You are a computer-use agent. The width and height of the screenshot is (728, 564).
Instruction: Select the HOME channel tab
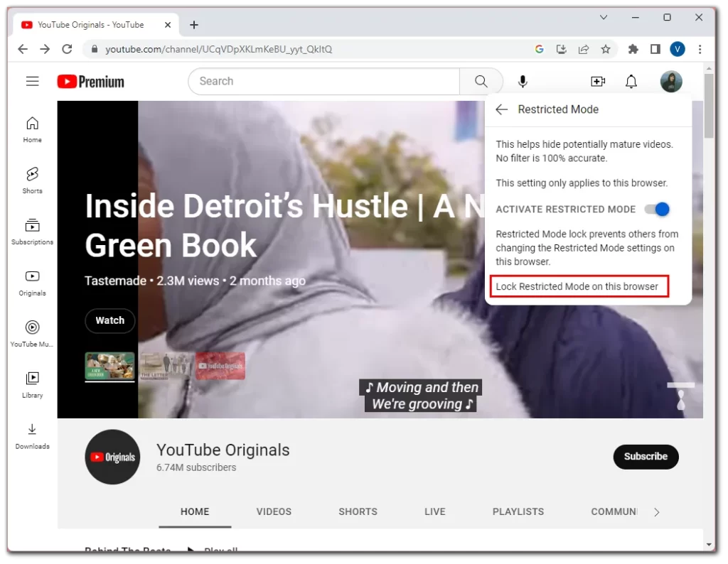(195, 511)
